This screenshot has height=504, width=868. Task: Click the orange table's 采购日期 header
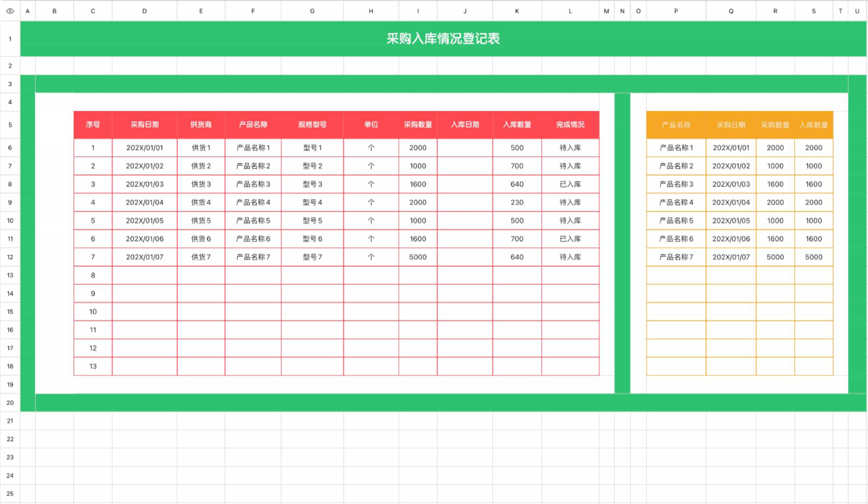coord(731,125)
